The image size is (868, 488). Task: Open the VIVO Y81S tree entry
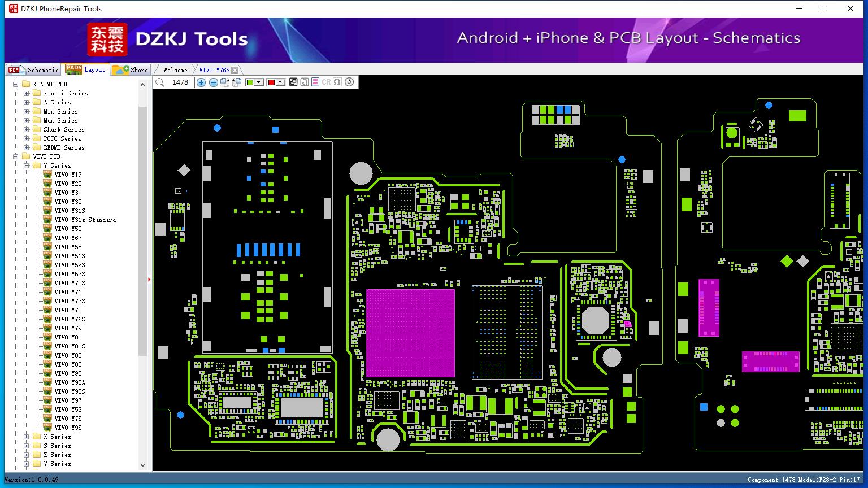pos(70,346)
